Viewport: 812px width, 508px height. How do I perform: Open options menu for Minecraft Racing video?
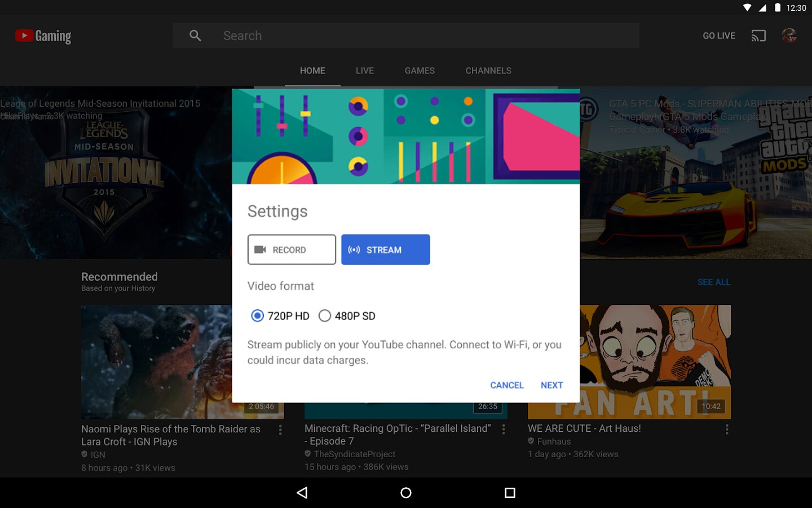[x=504, y=430]
